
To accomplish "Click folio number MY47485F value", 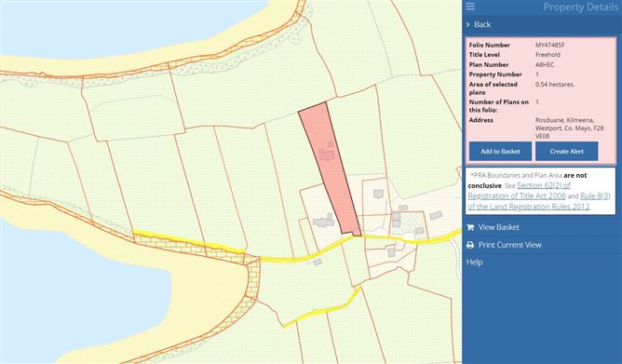I will 549,45.
